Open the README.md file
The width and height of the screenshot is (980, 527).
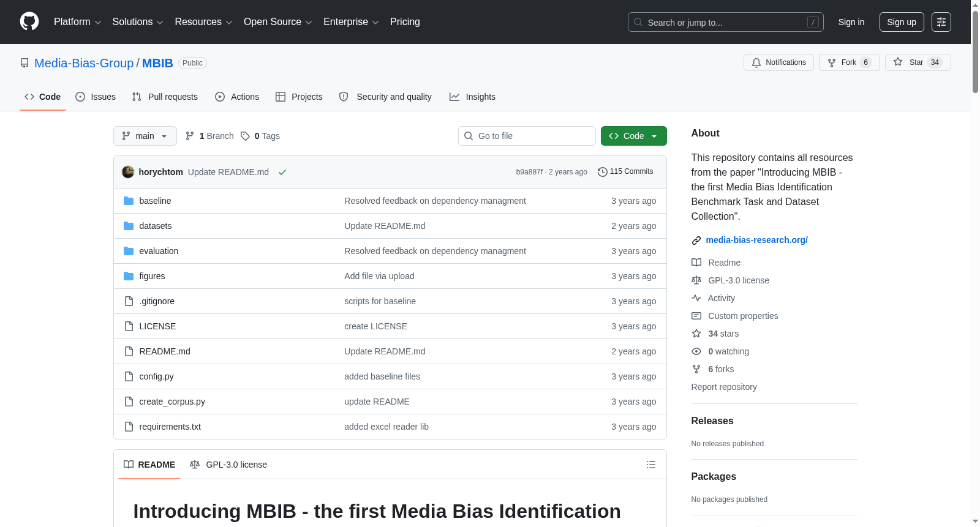pos(165,351)
